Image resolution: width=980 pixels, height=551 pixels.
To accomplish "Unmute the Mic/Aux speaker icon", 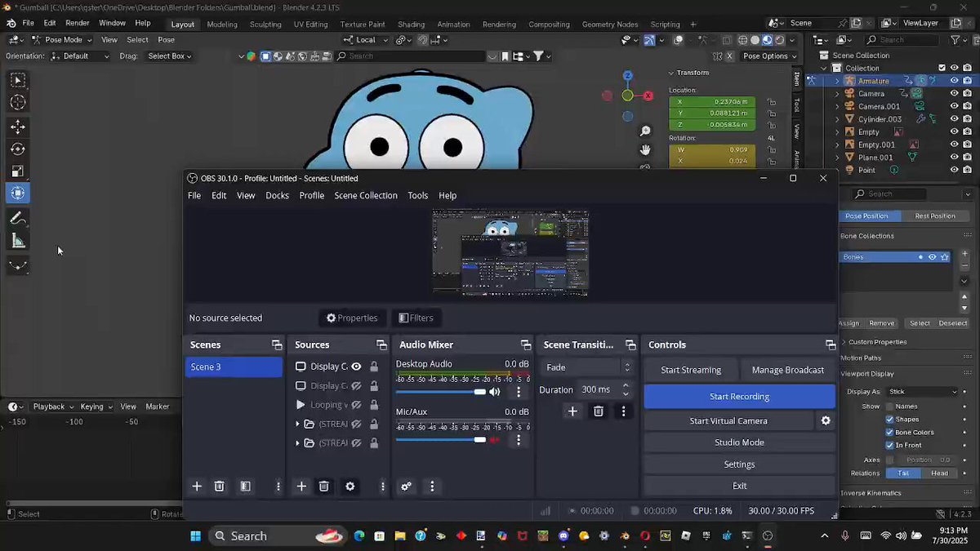I will (x=494, y=440).
